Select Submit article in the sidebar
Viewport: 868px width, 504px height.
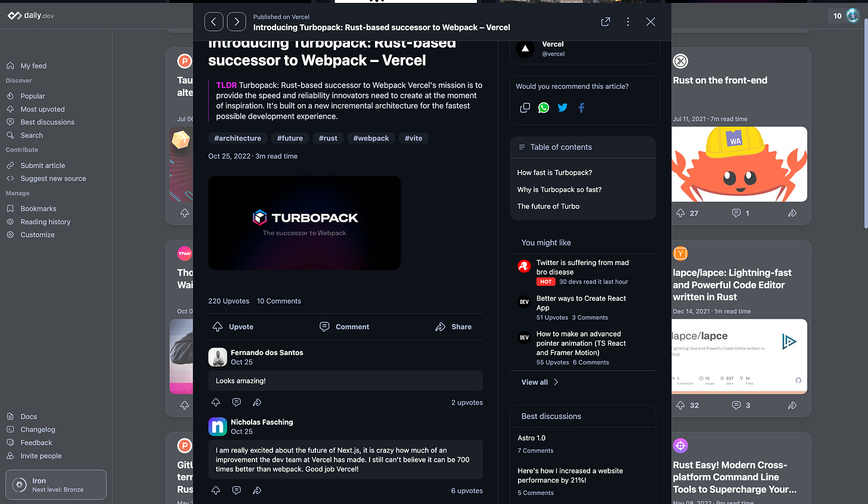click(x=43, y=166)
